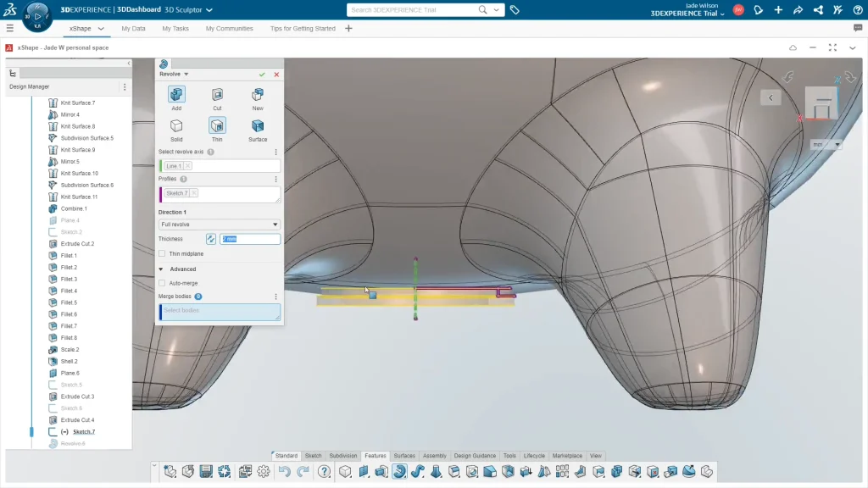Select the New body option

pos(258,95)
